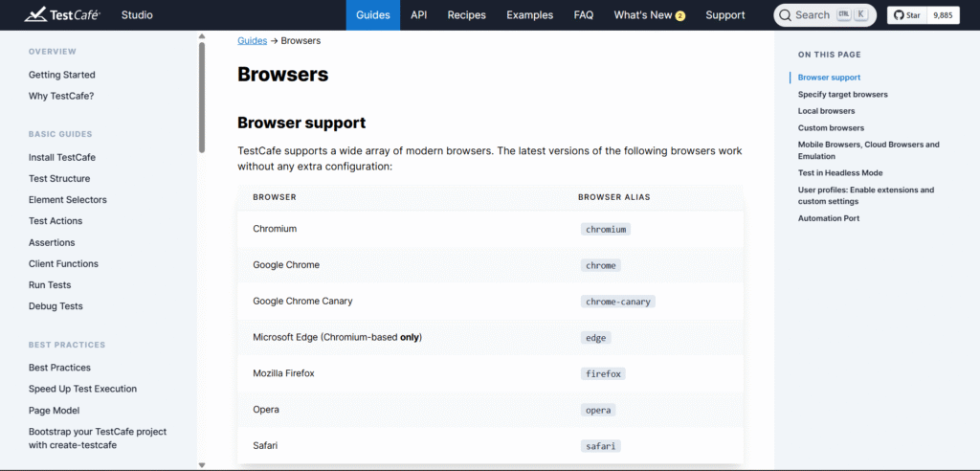Jump to Mobile Browsers, Cloud Browsers section
Viewport: 980px width, 471px height.
pyautogui.click(x=868, y=150)
